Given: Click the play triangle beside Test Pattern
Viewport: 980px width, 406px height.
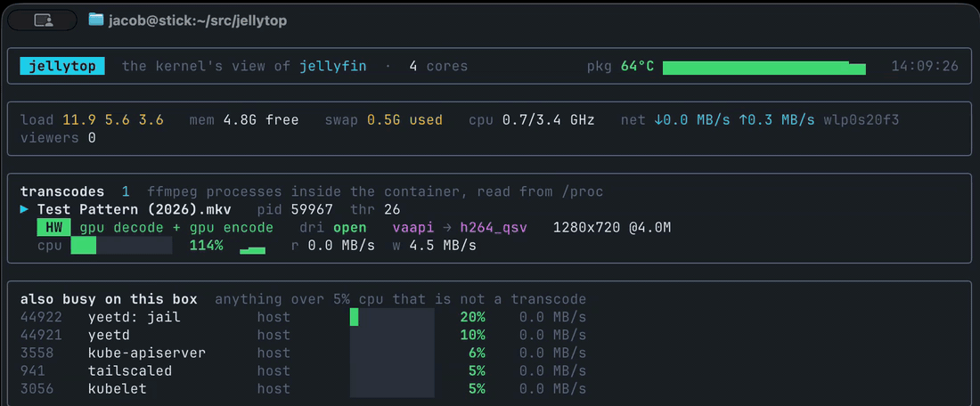Looking at the screenshot, I should [x=24, y=210].
